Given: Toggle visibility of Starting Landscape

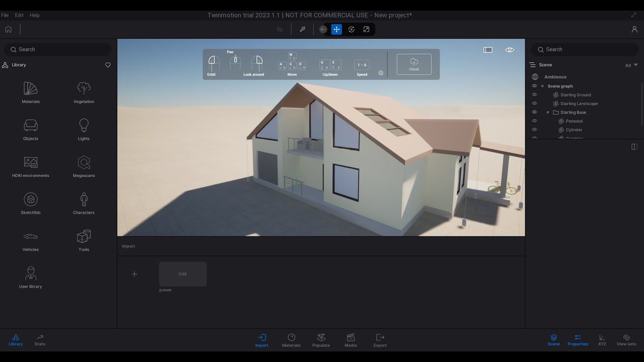Looking at the screenshot, I should [535, 104].
